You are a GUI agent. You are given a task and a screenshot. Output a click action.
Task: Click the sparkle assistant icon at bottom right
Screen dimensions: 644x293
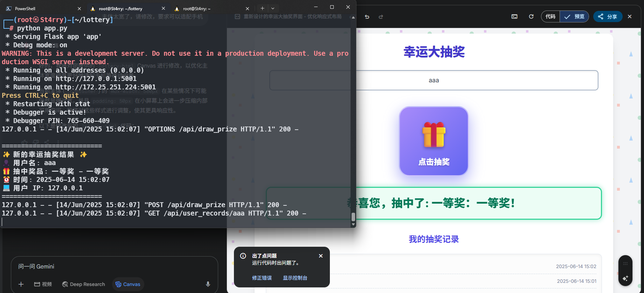625,278
